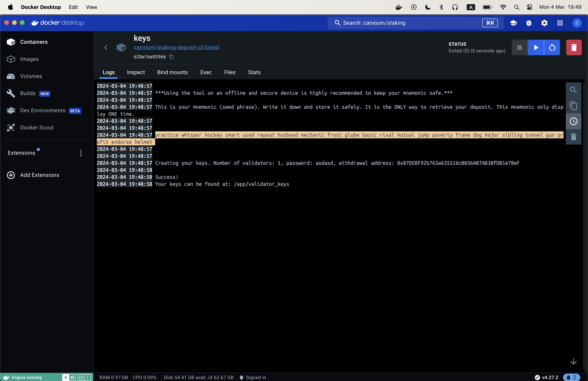Clear the container logs with trash icon

click(573, 137)
